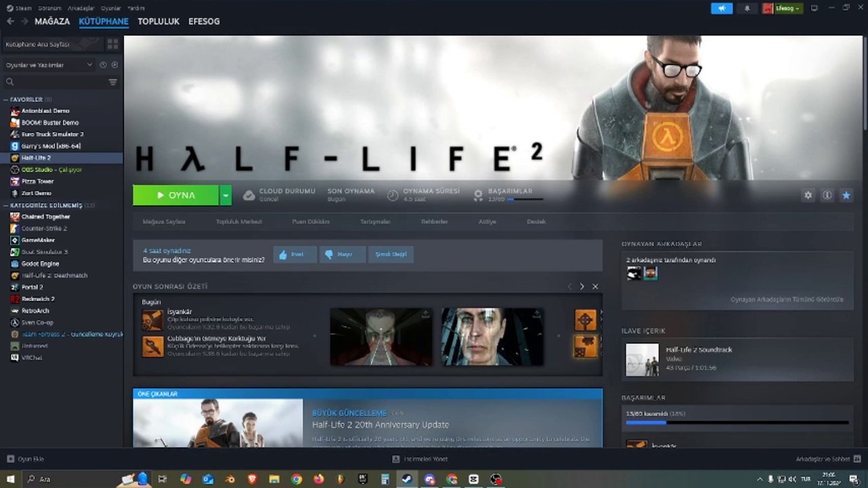Switch to library grid view icon

(113, 44)
